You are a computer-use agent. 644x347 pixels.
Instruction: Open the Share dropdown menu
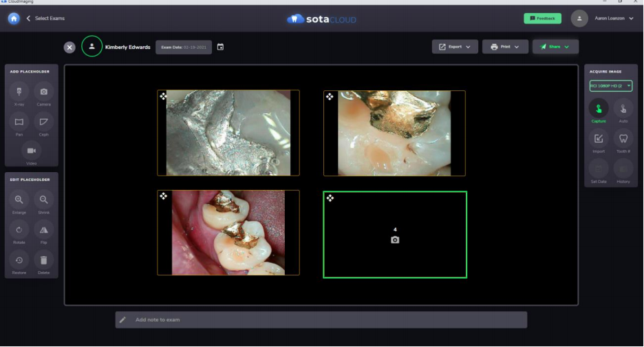tap(555, 47)
